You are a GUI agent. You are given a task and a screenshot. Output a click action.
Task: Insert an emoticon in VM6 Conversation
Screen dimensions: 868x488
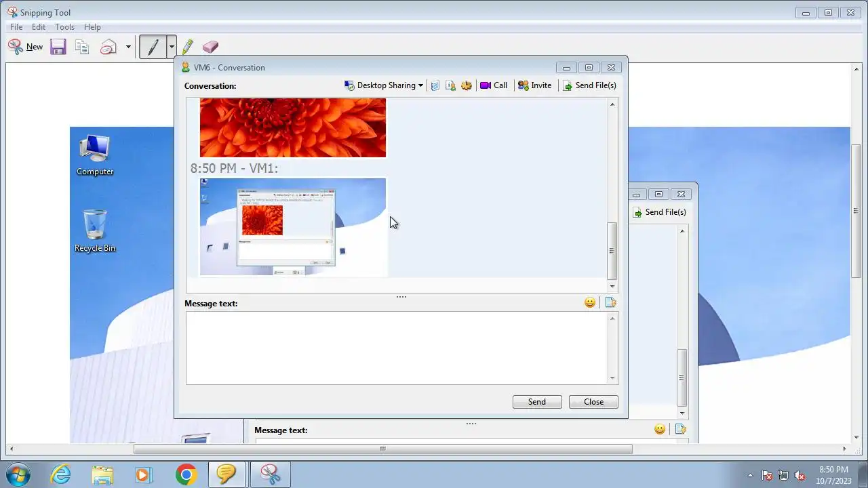590,303
